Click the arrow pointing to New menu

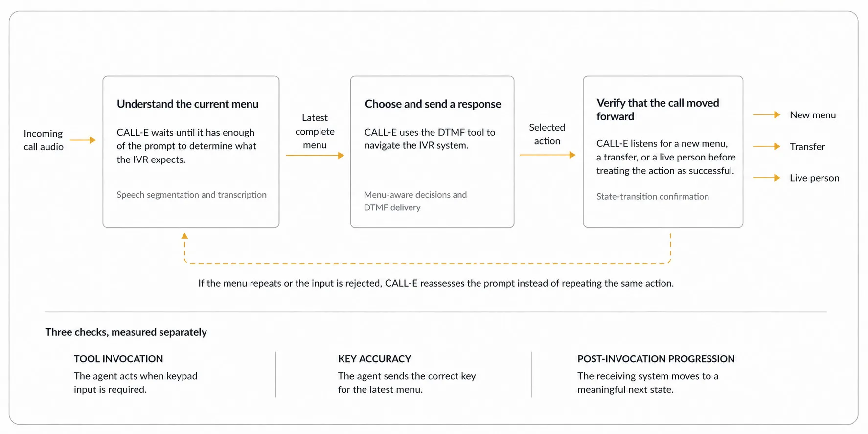(x=766, y=114)
